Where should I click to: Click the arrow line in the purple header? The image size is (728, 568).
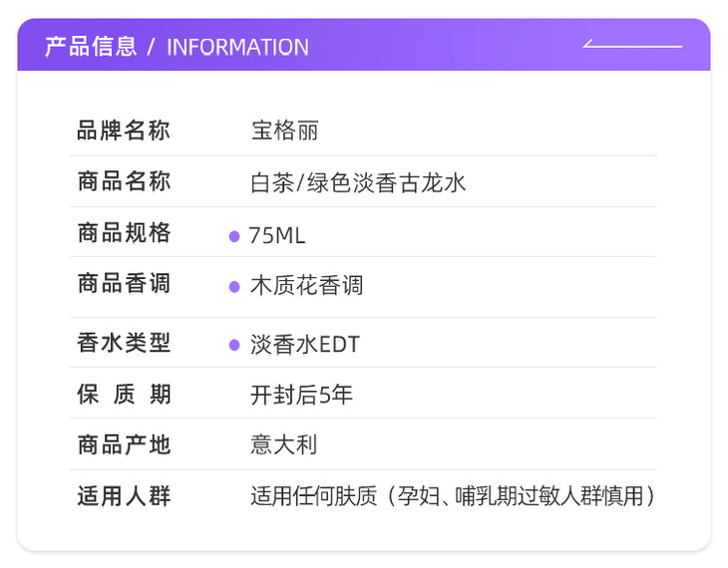tap(632, 46)
